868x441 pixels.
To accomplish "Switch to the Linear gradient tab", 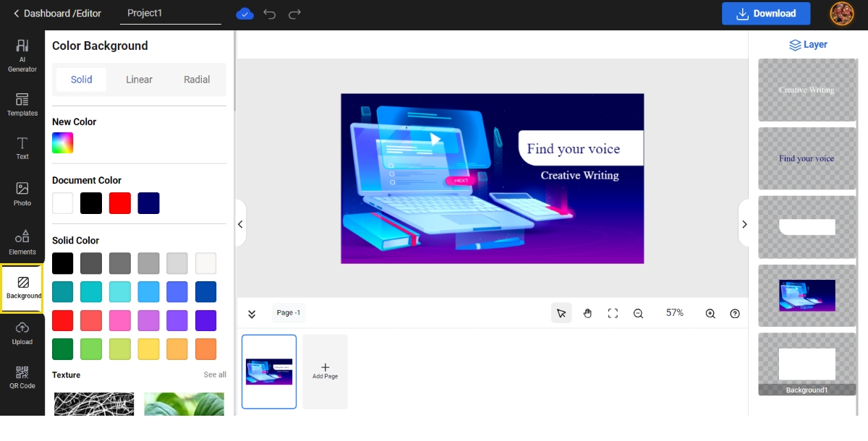I will point(139,80).
